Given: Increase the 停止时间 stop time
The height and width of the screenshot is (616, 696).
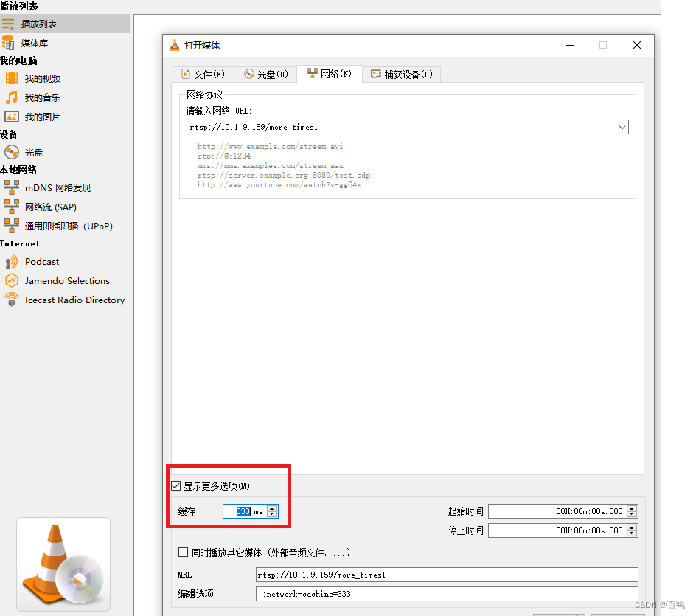Looking at the screenshot, I should 632,527.
